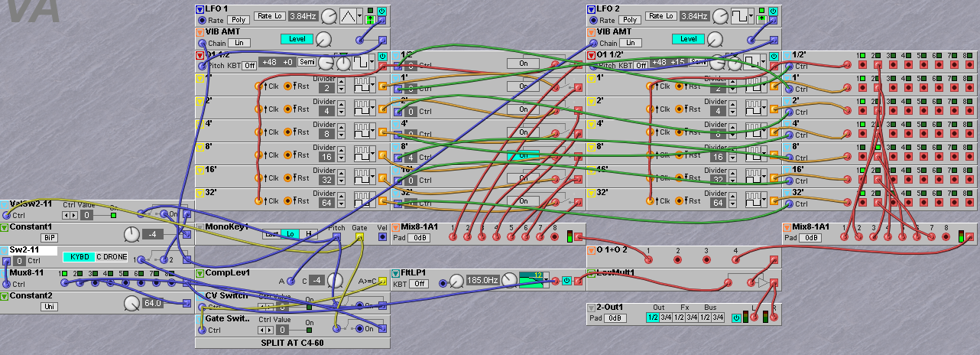Click LFO 1 Rate input connector
The height and width of the screenshot is (355, 980).
pyautogui.click(x=203, y=20)
